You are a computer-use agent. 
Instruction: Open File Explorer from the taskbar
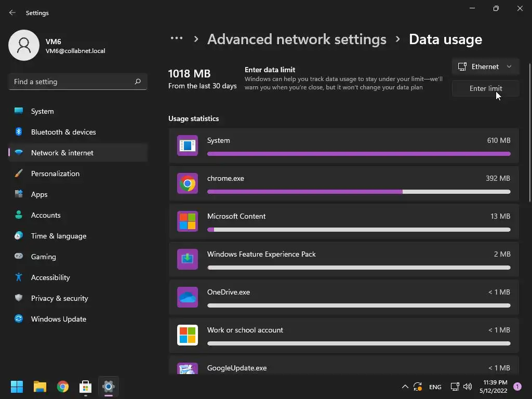click(x=40, y=387)
